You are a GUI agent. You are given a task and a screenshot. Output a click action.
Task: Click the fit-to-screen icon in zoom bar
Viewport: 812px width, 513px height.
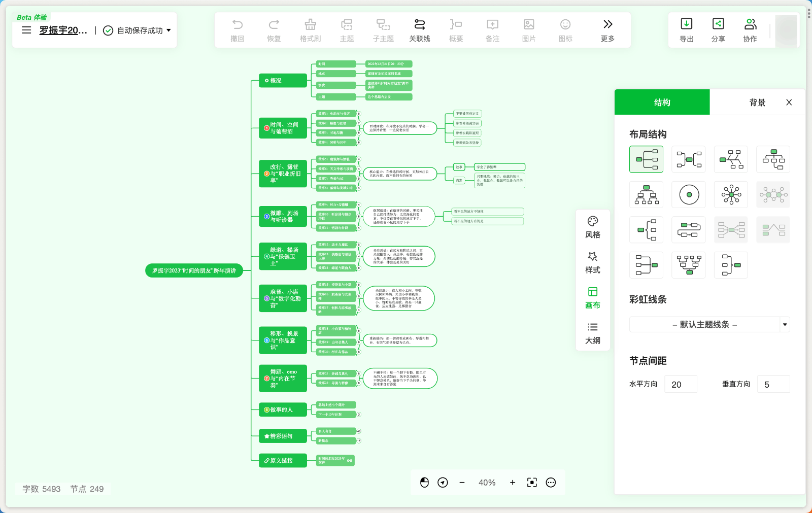(x=531, y=483)
